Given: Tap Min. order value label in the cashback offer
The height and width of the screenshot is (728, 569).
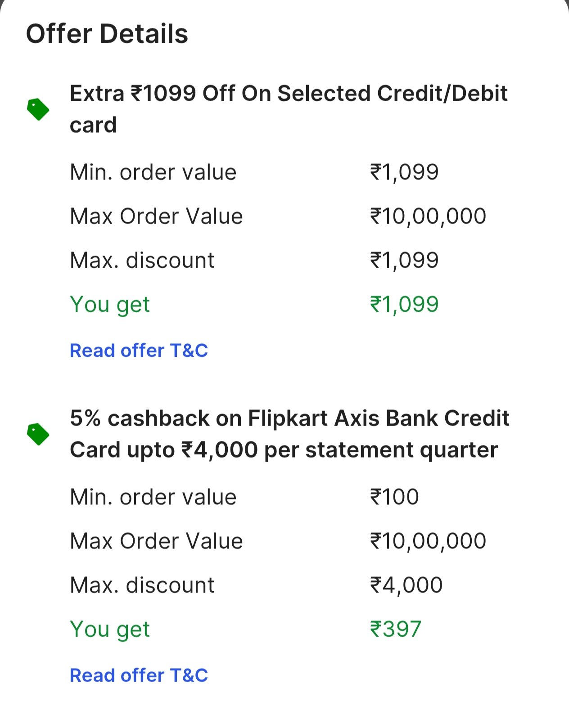Looking at the screenshot, I should click(153, 497).
